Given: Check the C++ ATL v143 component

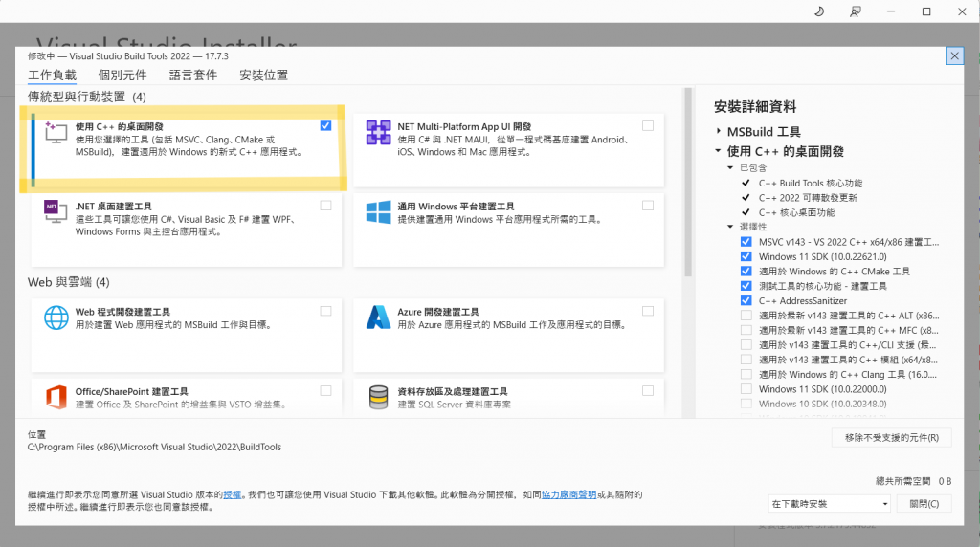Looking at the screenshot, I should point(746,316).
